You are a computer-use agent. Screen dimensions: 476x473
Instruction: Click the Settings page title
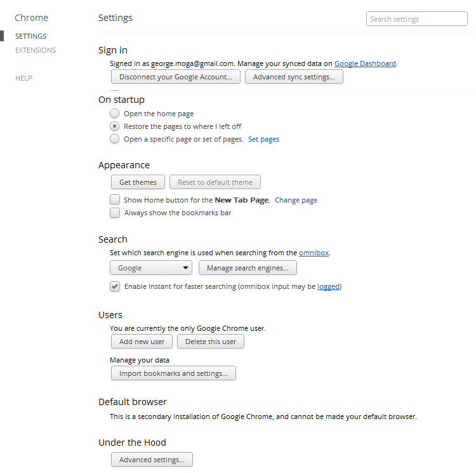click(x=116, y=18)
